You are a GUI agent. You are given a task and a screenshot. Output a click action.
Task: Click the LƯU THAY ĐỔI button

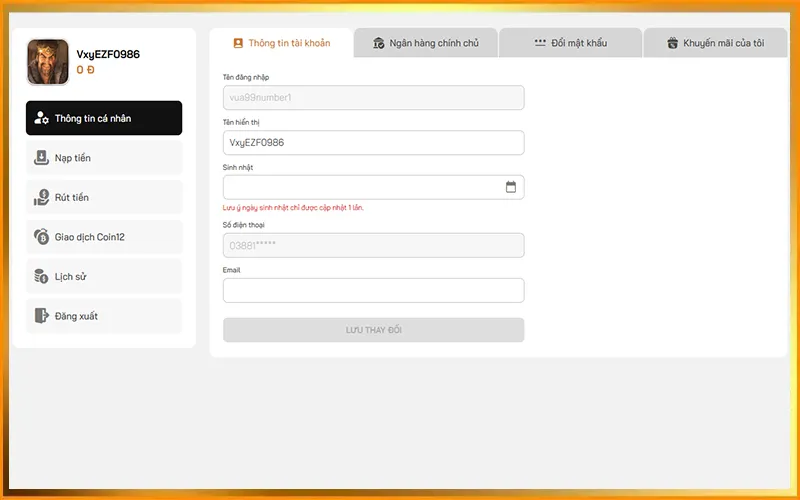(373, 330)
